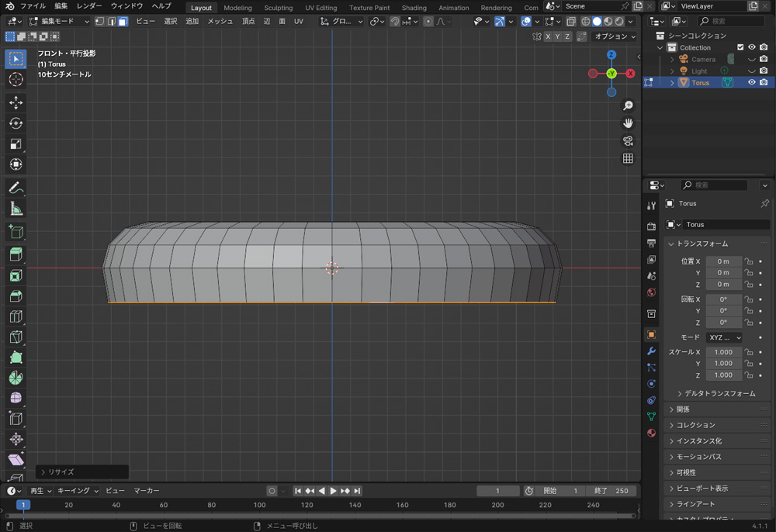
Task: Switch to the Sculpting workspace tab
Action: tap(278, 8)
